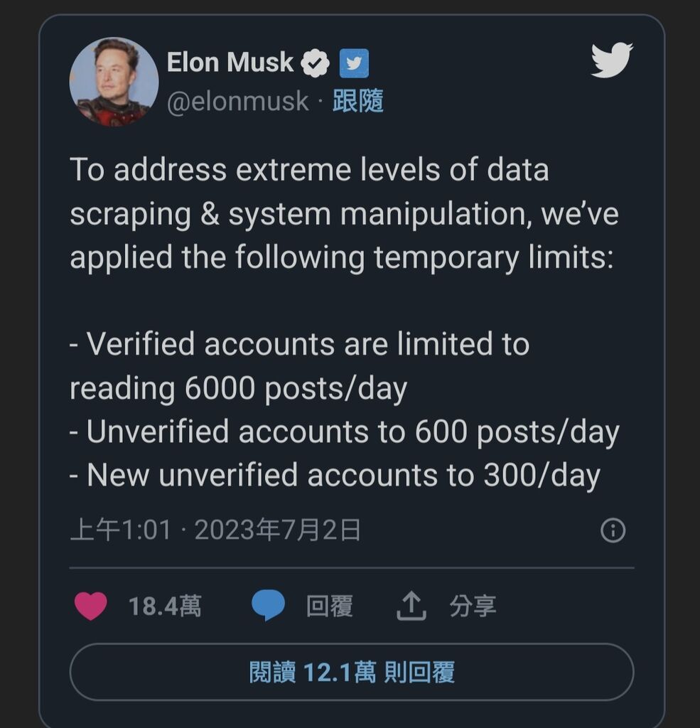This screenshot has width=700, height=728.
Task: Open the @elonmusk handle link
Action: [x=238, y=102]
